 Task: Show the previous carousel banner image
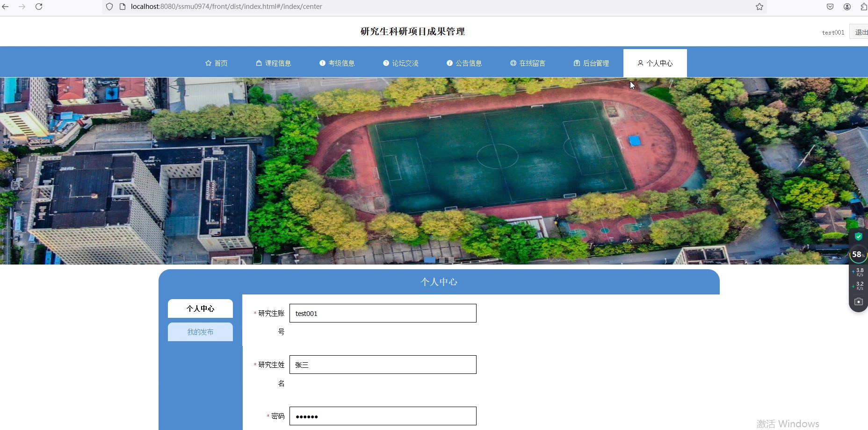click(x=9, y=171)
